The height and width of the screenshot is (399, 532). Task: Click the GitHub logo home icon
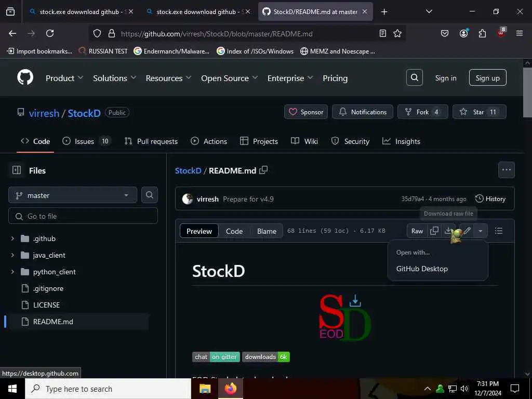pos(25,78)
